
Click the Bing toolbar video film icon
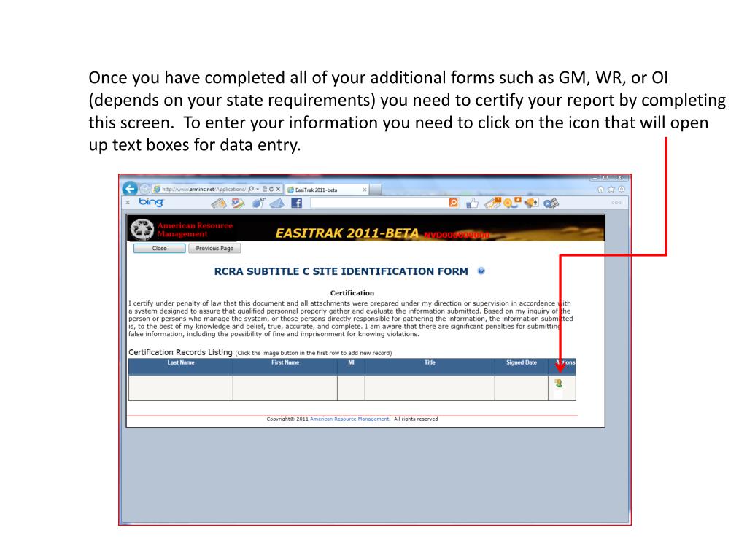coord(551,203)
